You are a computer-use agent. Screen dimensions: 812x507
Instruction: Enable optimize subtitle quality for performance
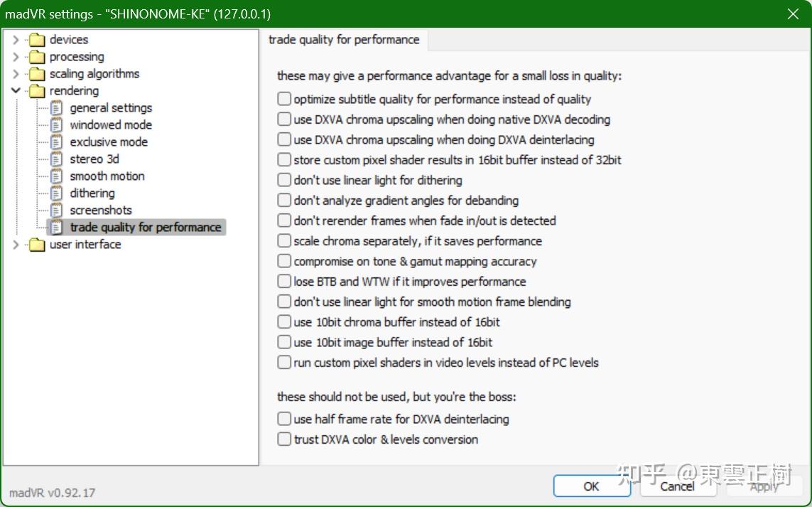point(283,99)
